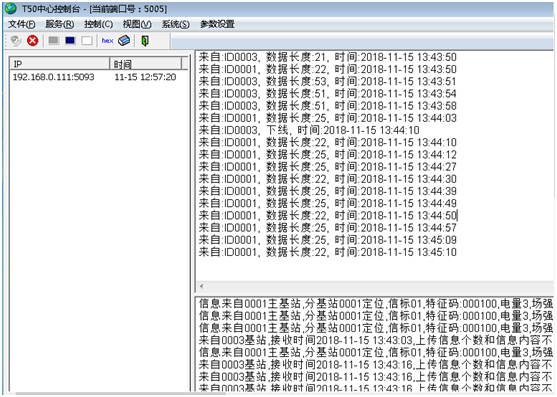Viewport: 557px width, 397px height.
Task: Open the 视图(V) menu
Action: point(137,25)
